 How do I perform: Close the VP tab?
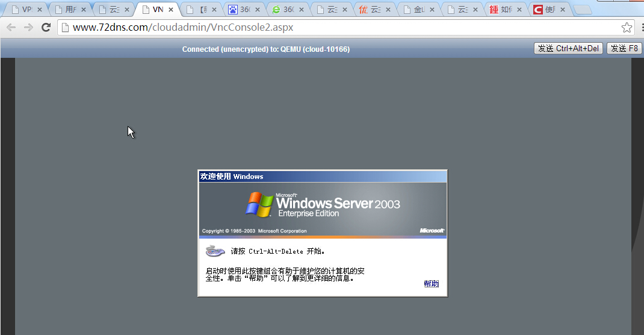pyautogui.click(x=40, y=10)
